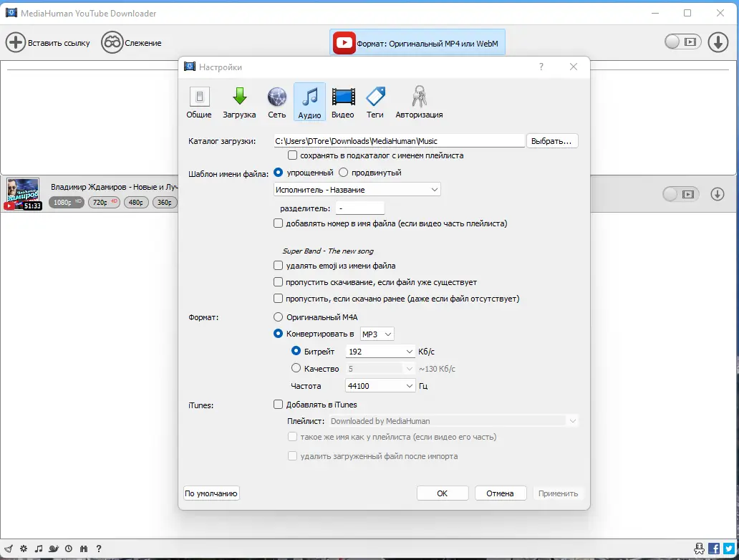Image resolution: width=739 pixels, height=560 pixels.
Task: Toggle snail speed-limit icon in status bar
Action: (x=54, y=549)
